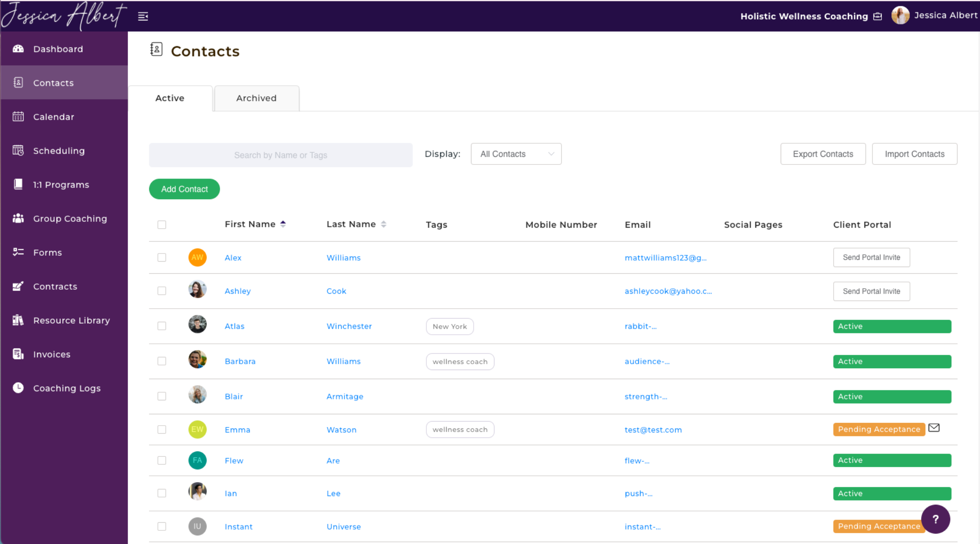Open the Invoices sidebar icon
Screen dimensions: 980x544
click(18, 354)
